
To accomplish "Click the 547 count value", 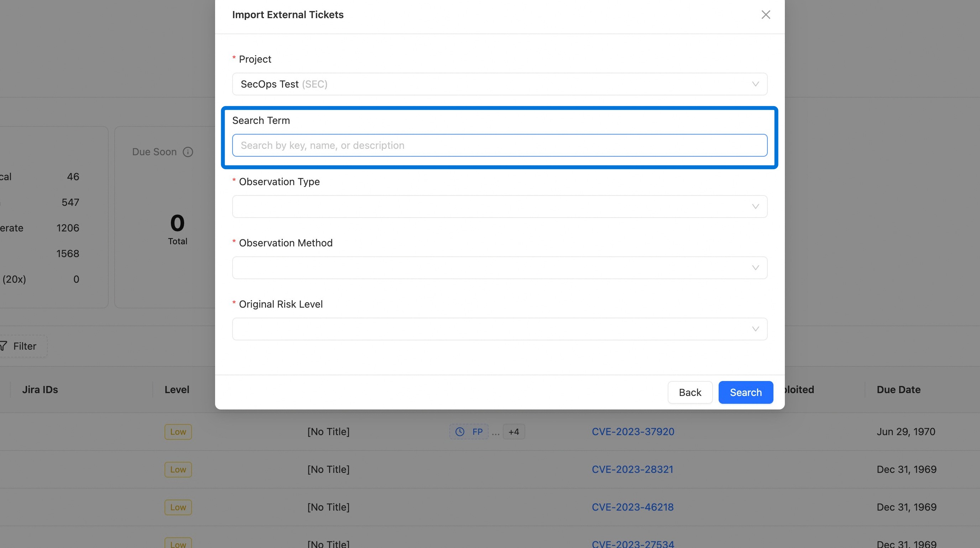I will coord(71,202).
